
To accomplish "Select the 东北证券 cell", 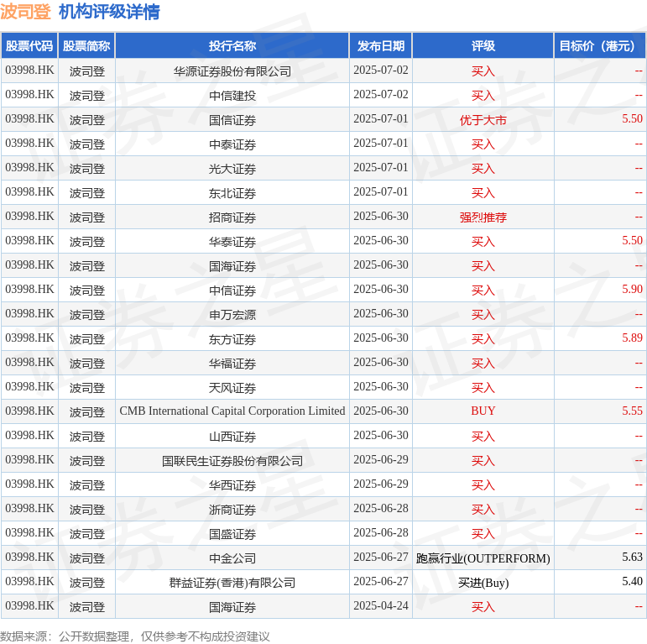I will [x=232, y=193].
